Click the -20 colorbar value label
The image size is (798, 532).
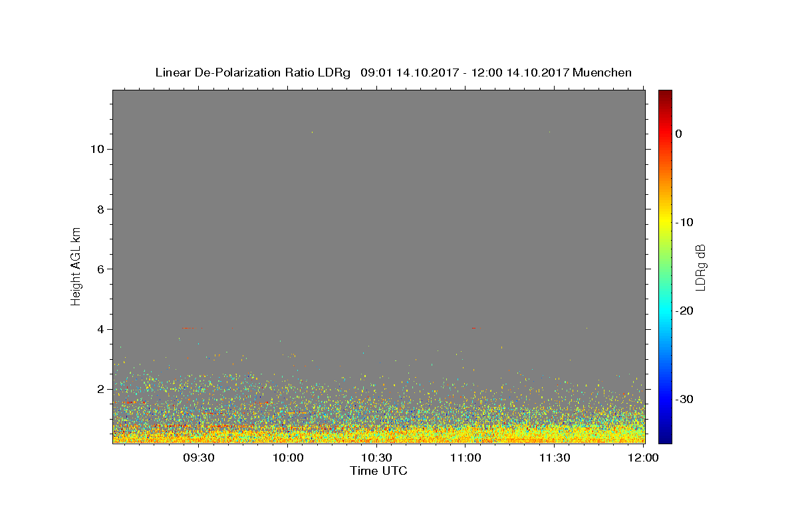pos(684,311)
